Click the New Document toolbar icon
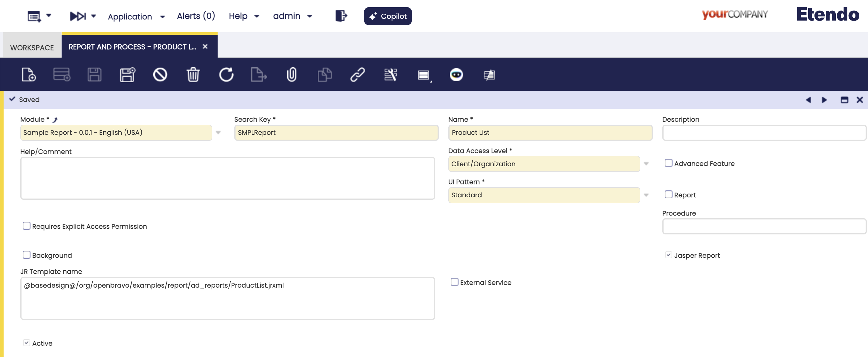The image size is (868, 357). [29, 74]
